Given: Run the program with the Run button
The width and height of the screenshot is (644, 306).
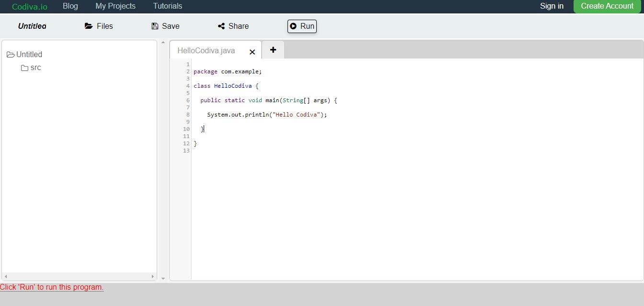Looking at the screenshot, I should tap(302, 26).
